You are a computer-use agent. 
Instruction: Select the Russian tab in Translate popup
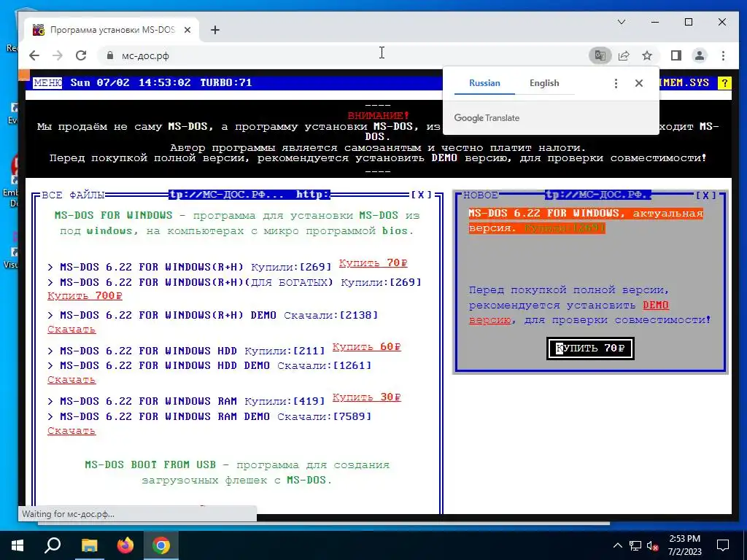tap(484, 83)
